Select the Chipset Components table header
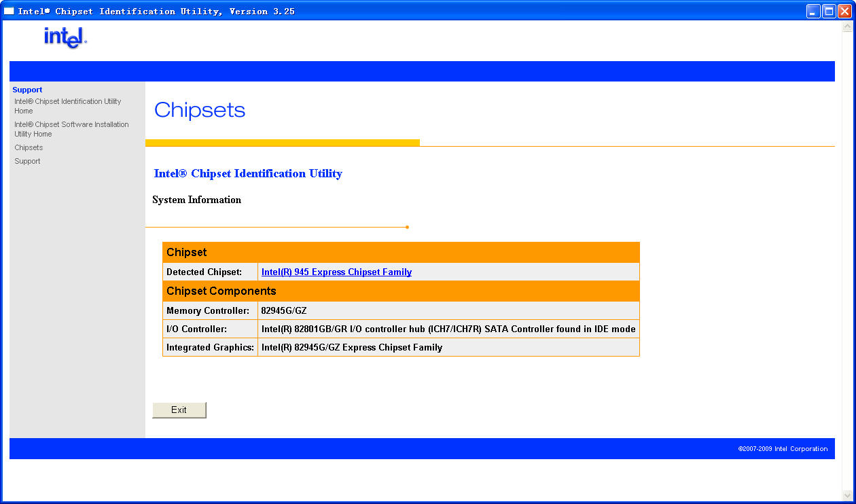 pos(401,291)
